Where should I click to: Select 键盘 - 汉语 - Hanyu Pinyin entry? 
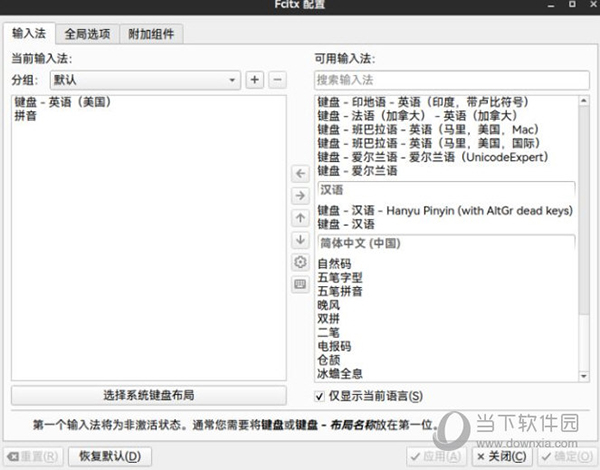[x=445, y=211]
